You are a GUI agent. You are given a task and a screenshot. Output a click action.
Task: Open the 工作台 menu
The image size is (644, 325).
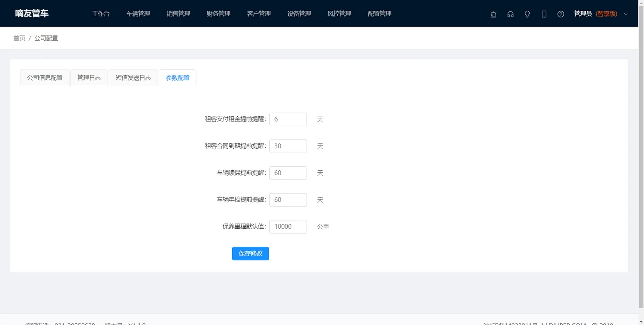101,14
